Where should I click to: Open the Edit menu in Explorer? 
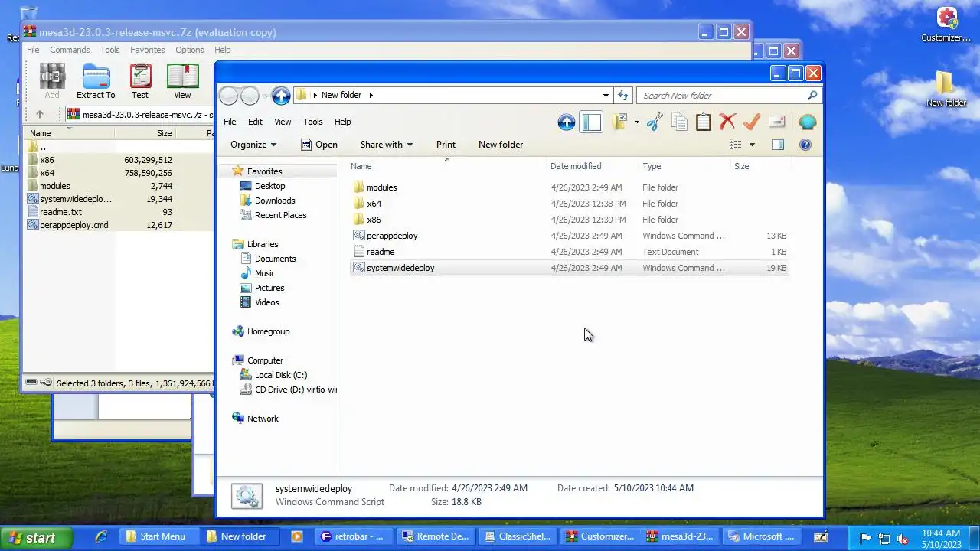(255, 122)
